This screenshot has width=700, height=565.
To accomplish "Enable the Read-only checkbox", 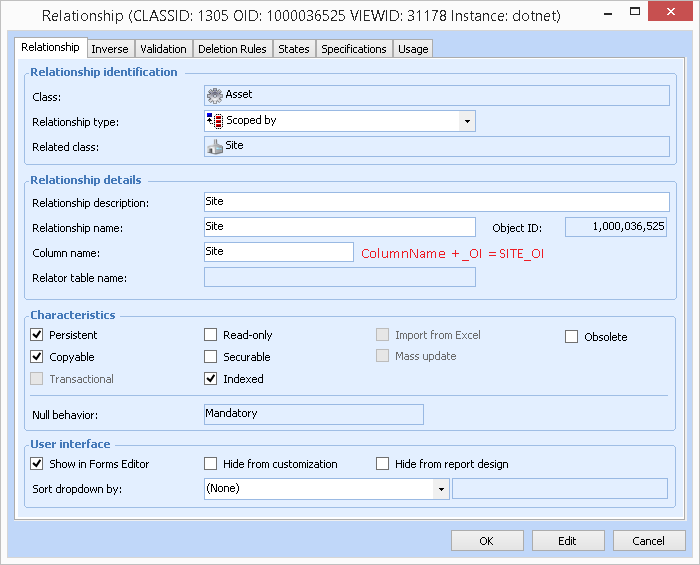I will click(x=211, y=335).
